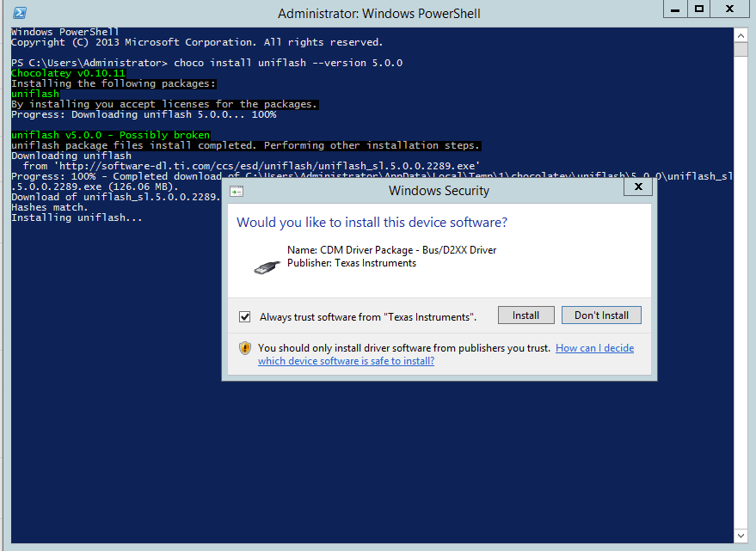Close the Windows Security dialog
Viewport: 756px width, 551px height.
pos(637,186)
